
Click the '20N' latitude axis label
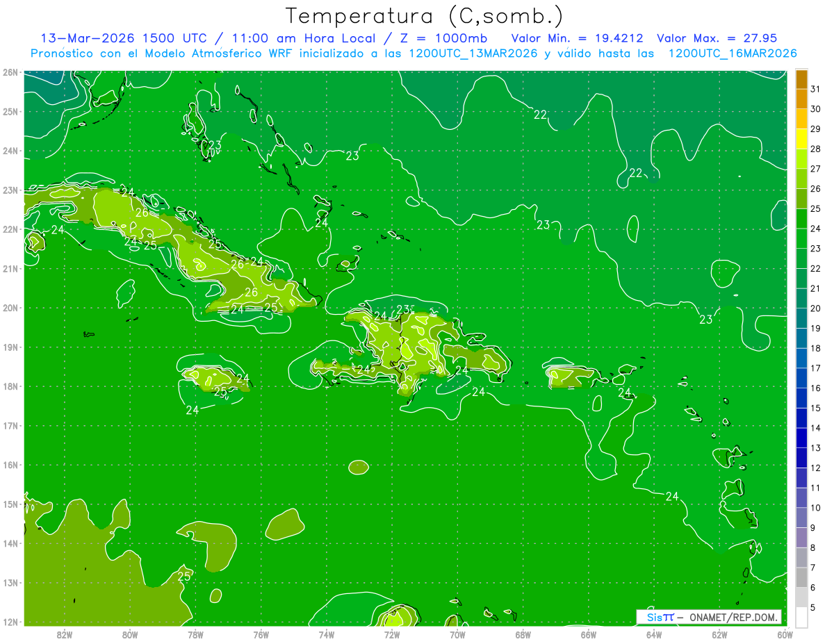(x=10, y=308)
